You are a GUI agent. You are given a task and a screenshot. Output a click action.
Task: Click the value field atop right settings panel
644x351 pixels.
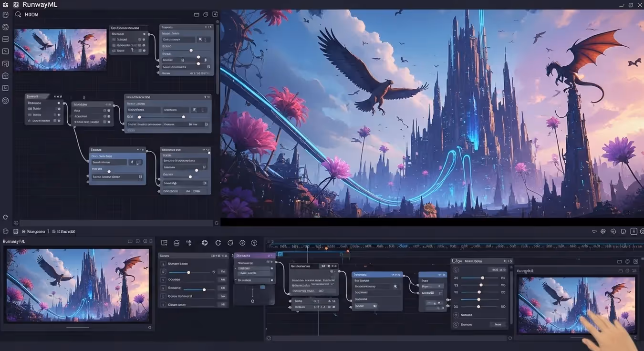(498, 270)
